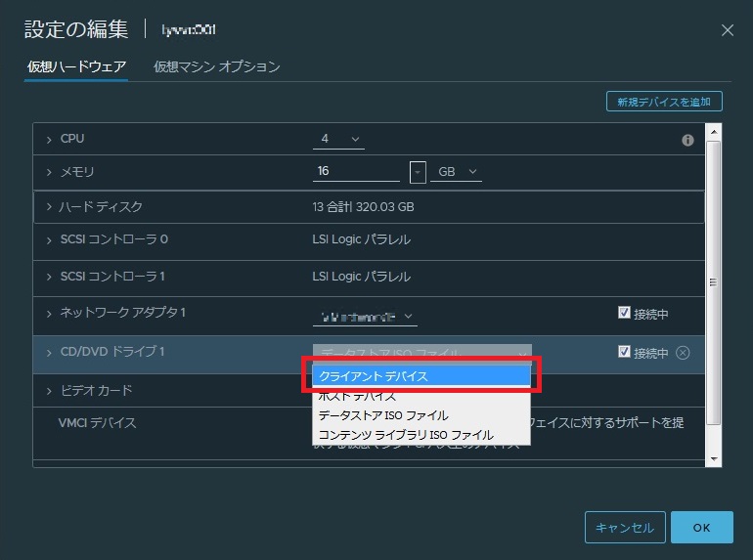Viewport: 753px width, 560px height.
Task: Expand SCSI コントローラ 1 row
Action: click(x=49, y=277)
